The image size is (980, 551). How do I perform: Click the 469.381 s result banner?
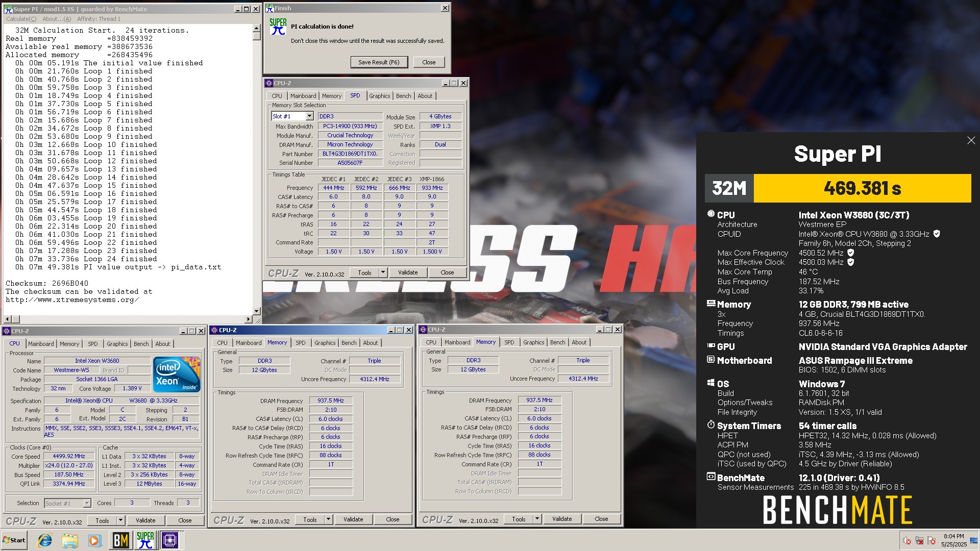point(862,188)
